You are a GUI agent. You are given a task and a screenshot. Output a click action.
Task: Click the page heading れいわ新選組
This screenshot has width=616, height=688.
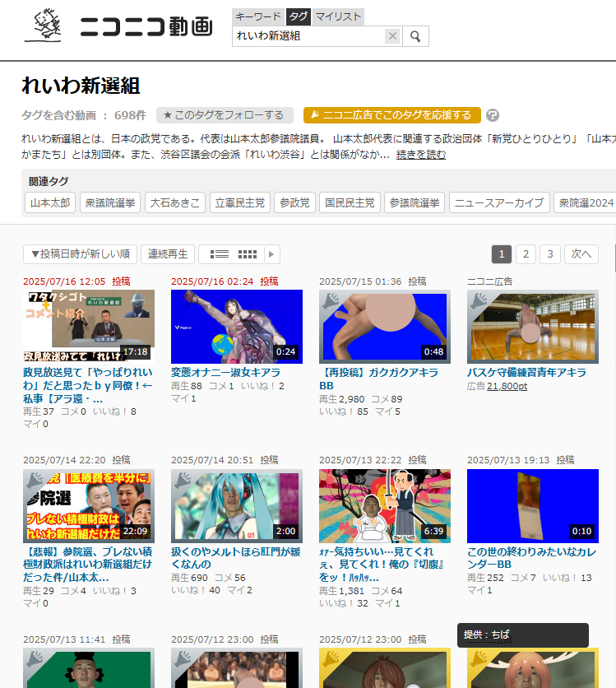tap(81, 86)
